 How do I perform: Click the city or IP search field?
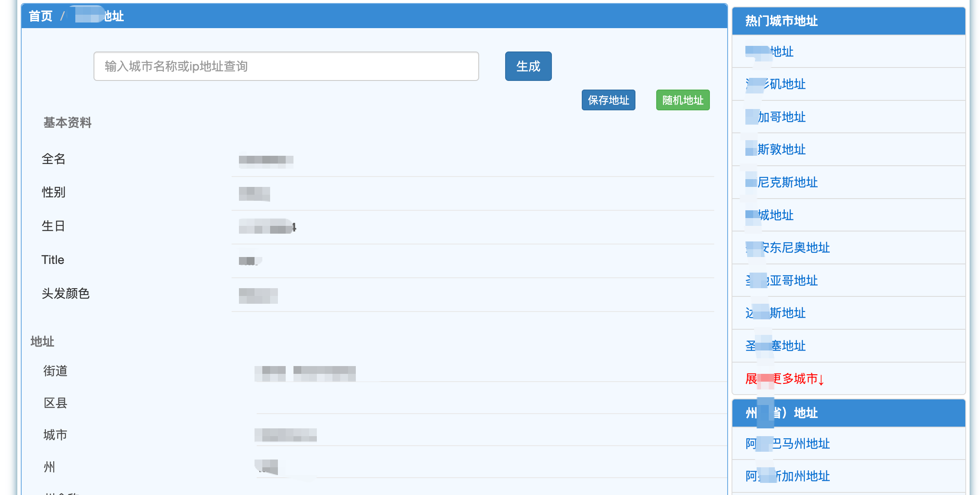(286, 66)
